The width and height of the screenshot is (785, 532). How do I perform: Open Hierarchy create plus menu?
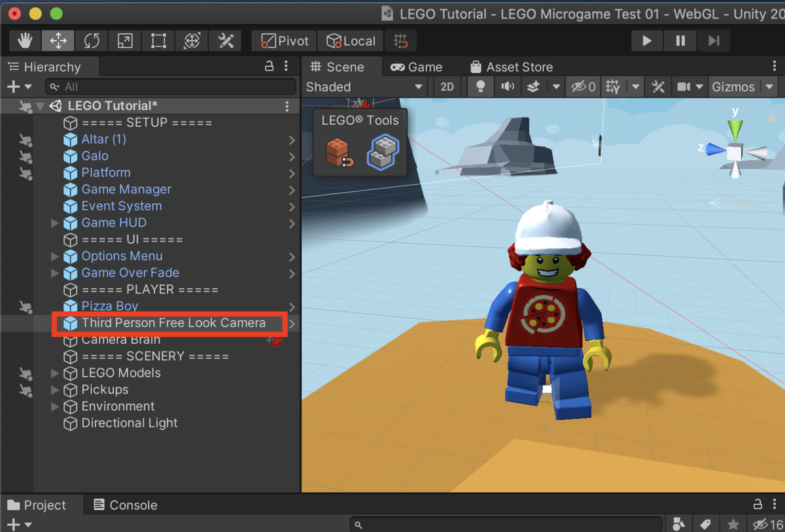click(x=18, y=86)
